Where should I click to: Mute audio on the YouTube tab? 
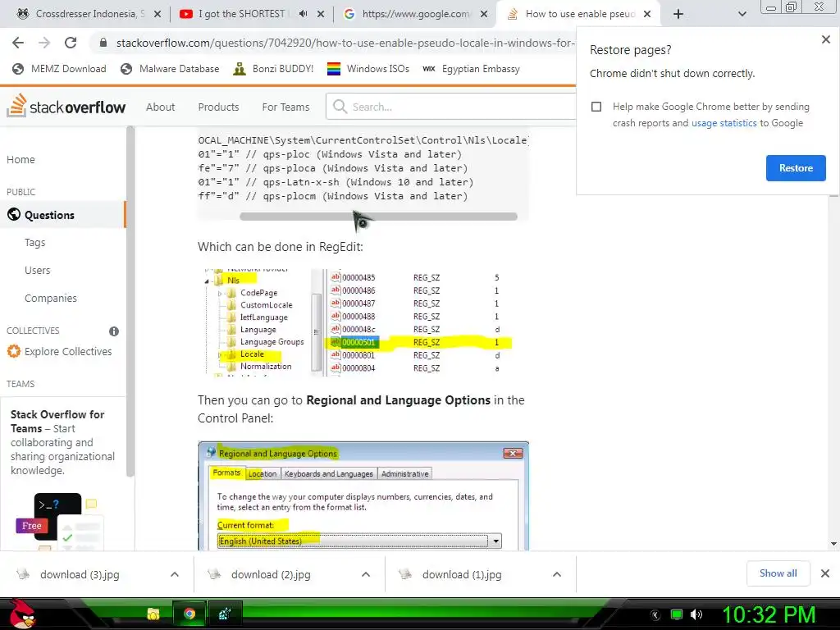click(x=304, y=14)
